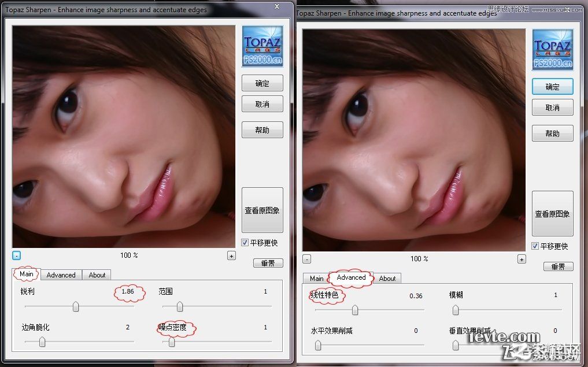588x367 pixels.
Task: Click Topaz Labs logo in right window
Action: click(552, 50)
